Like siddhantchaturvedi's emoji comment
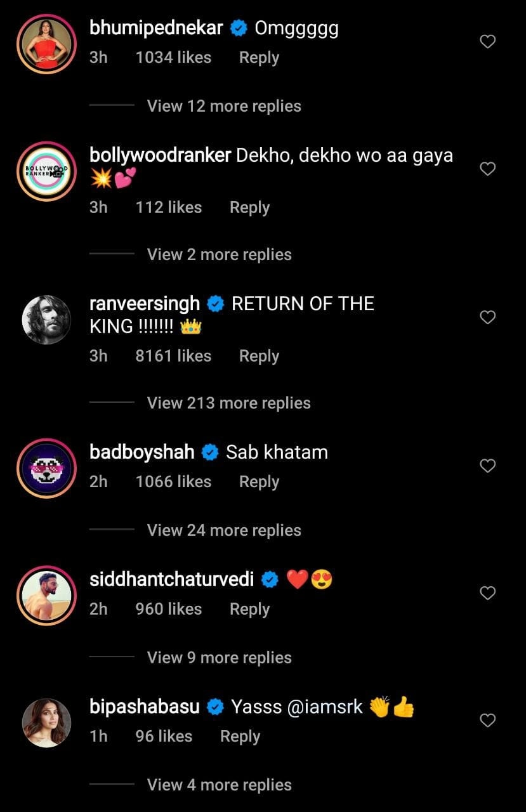The image size is (526, 812). pyautogui.click(x=487, y=593)
